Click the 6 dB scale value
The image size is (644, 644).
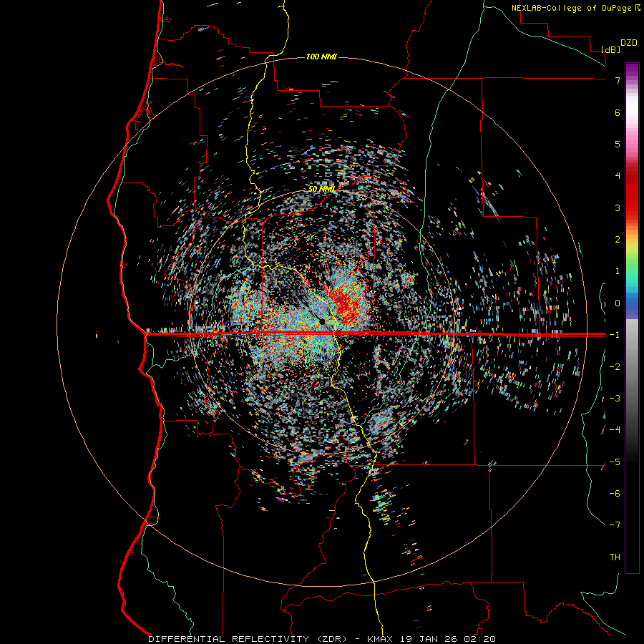click(618, 112)
